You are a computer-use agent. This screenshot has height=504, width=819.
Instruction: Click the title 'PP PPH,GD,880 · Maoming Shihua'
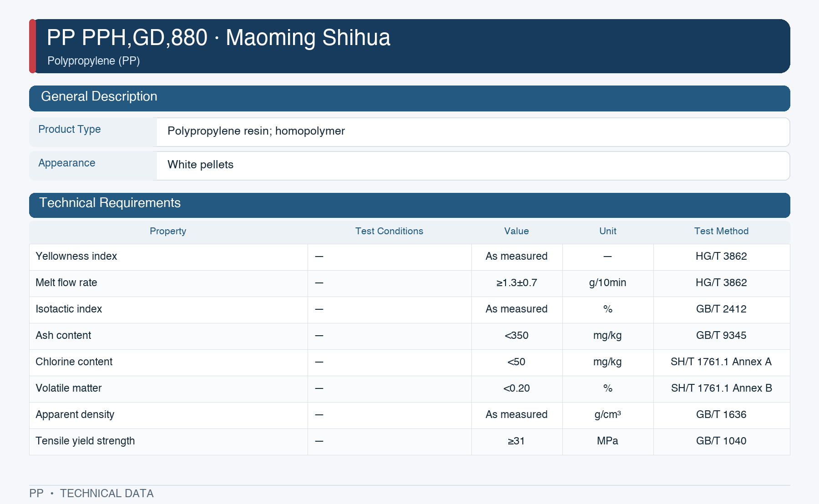click(218, 37)
